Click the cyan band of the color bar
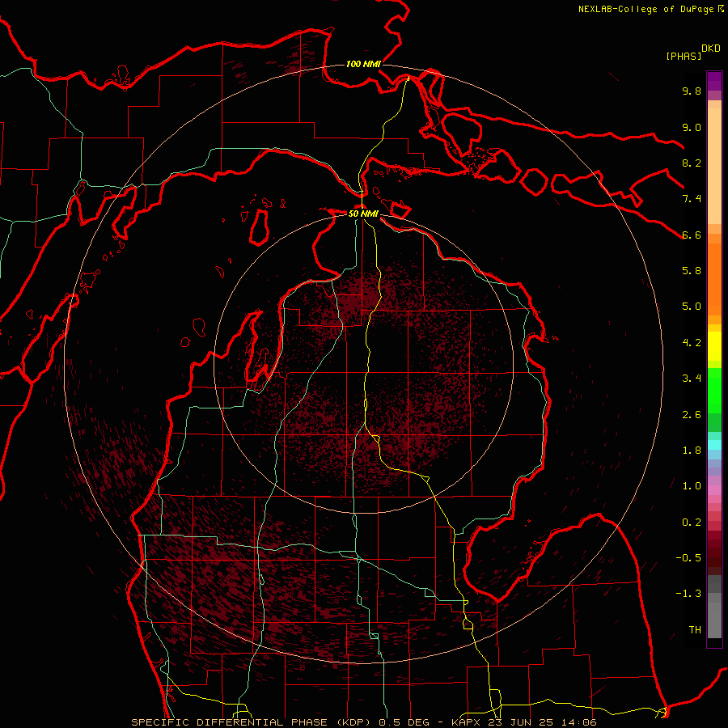The image size is (728, 728). point(714,445)
